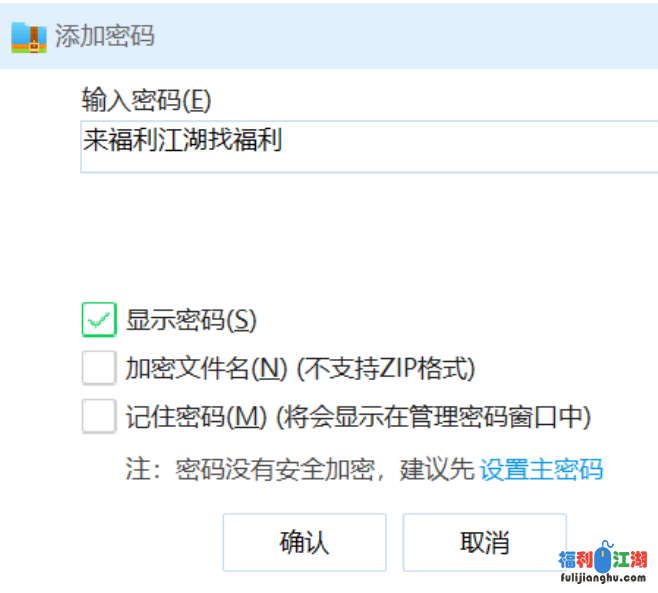Open the 设置主密码 link
Image resolution: width=658 pixels, height=593 pixels.
(542, 469)
